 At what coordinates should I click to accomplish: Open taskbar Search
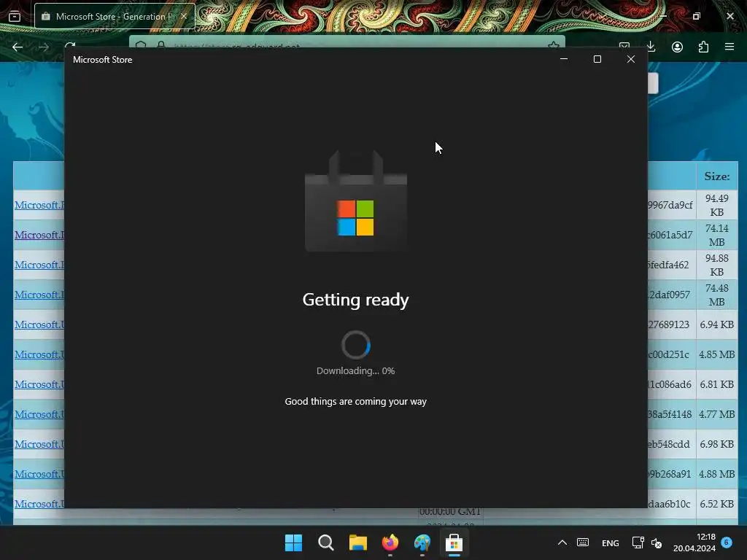coord(326,542)
